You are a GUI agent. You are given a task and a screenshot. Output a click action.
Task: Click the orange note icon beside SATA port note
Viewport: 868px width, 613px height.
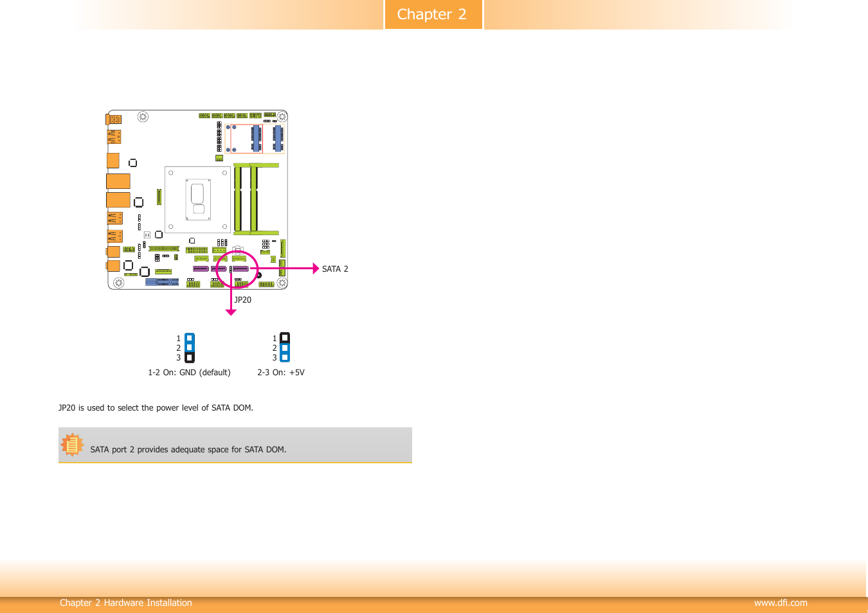tap(72, 445)
